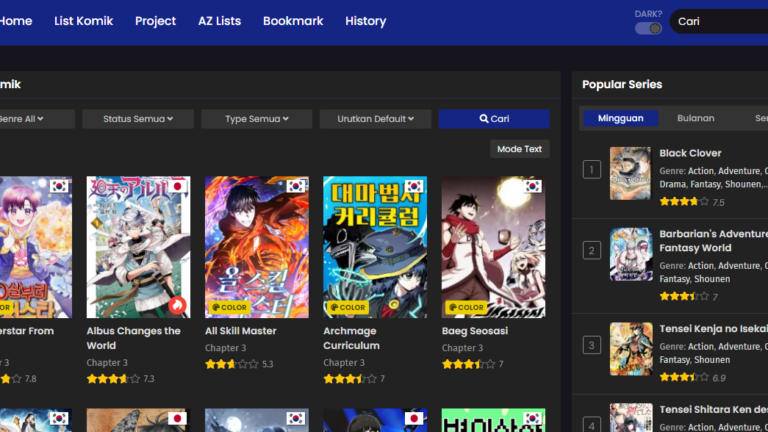Select the Mingguan popular tab
768x432 pixels.
click(620, 118)
